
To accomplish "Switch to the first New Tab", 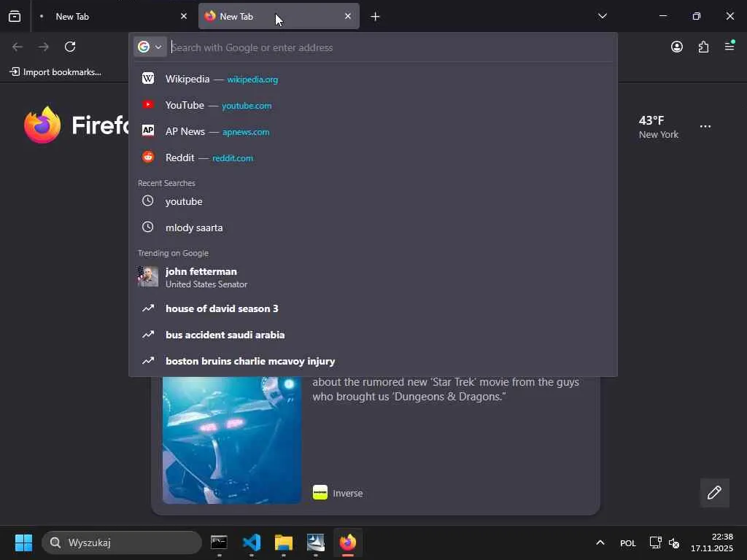I will click(x=112, y=16).
